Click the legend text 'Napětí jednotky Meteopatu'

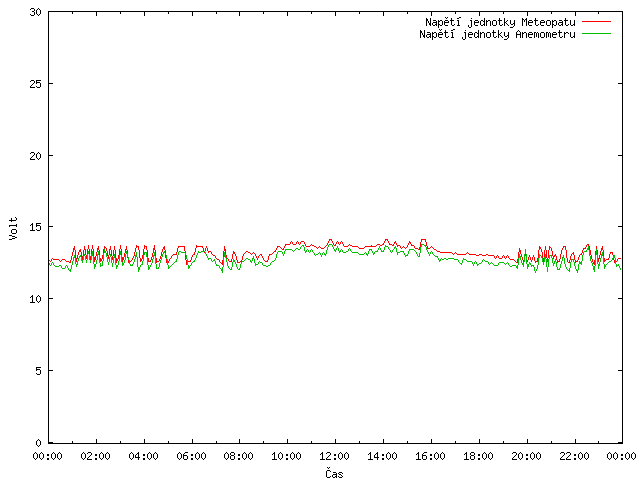point(500,22)
